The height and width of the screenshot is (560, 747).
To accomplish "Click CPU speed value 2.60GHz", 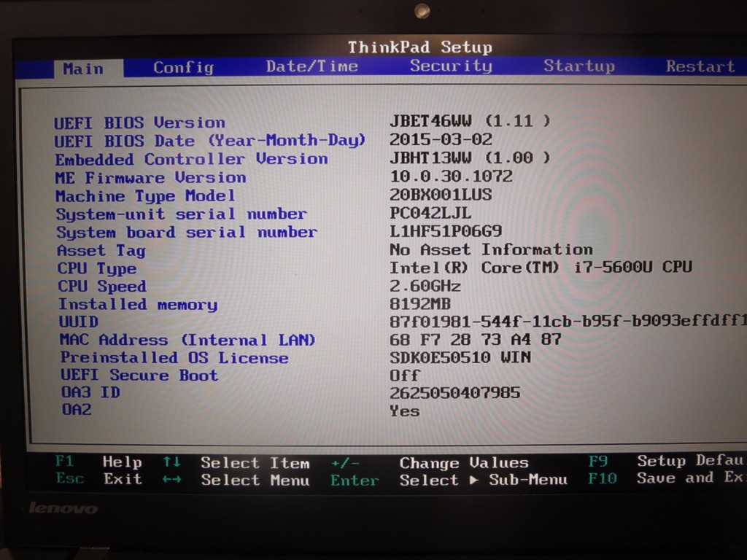I will 425,286.
